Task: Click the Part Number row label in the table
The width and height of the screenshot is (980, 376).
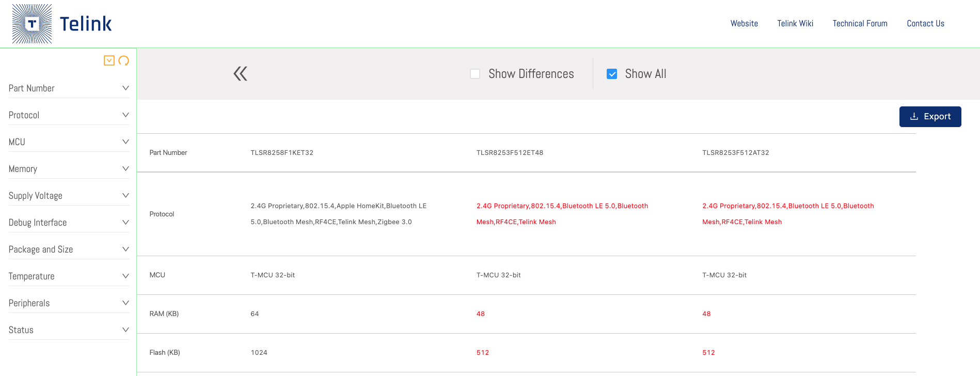Action: coord(168,153)
